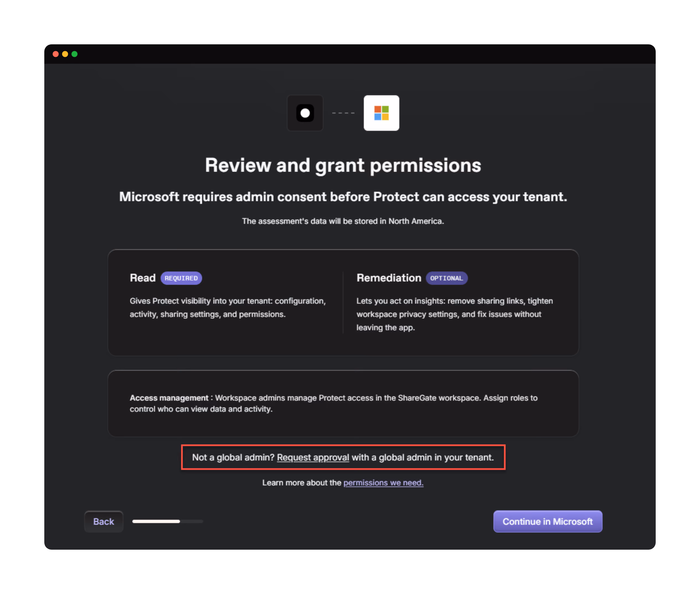Click the OPTIONAL badge next to Remediation
The width and height of the screenshot is (700, 594).
coord(447,278)
